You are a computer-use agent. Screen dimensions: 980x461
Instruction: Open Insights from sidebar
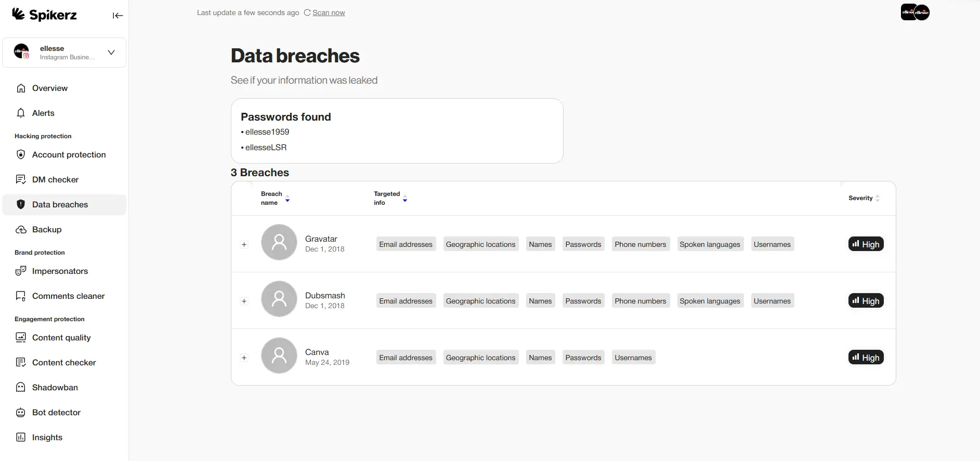47,438
